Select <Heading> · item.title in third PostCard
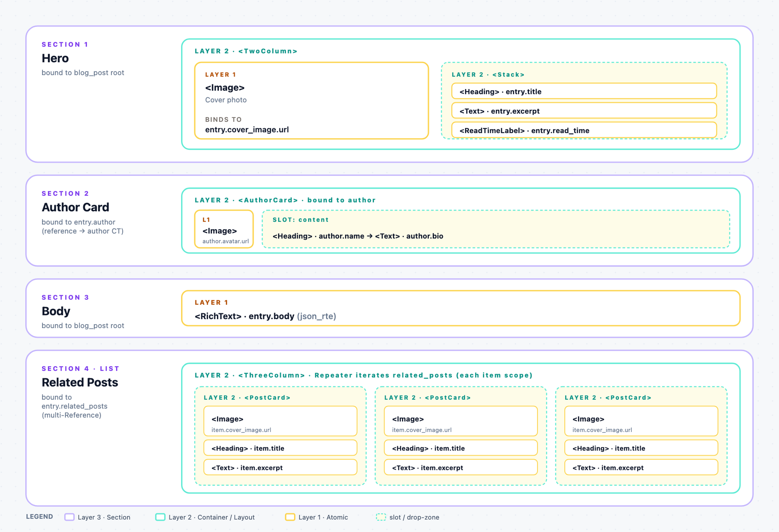This screenshot has height=532, width=779. (x=641, y=448)
